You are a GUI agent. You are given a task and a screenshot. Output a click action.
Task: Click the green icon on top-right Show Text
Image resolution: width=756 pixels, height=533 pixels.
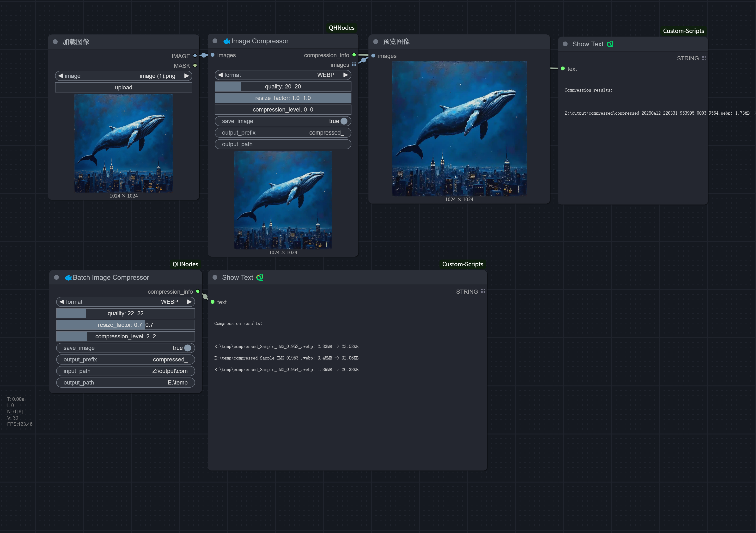tap(610, 44)
